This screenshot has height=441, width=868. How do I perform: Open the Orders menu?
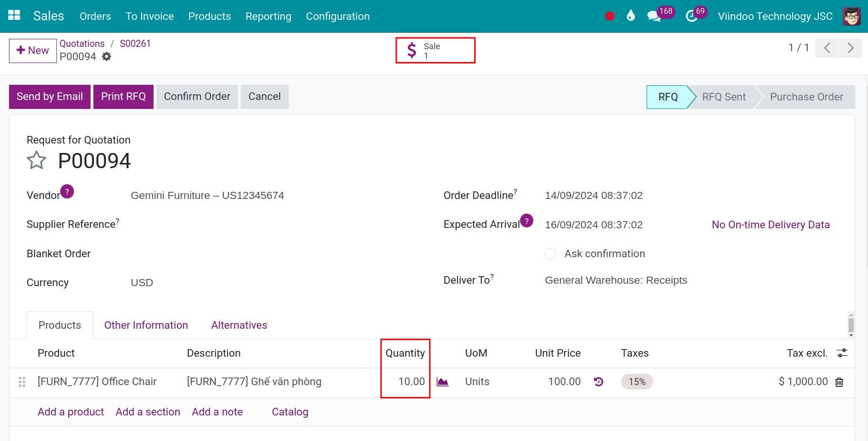click(x=95, y=16)
